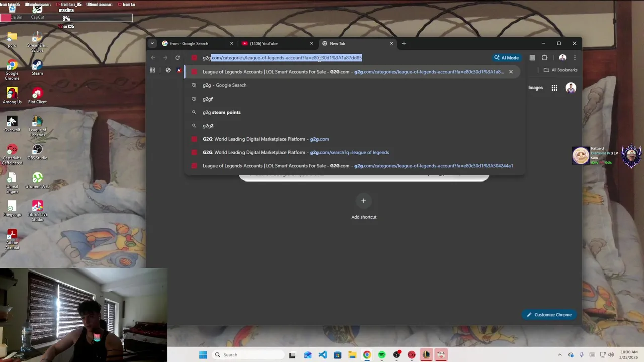Open Google Chrome desktop shortcut
The image size is (644, 362).
(12, 70)
